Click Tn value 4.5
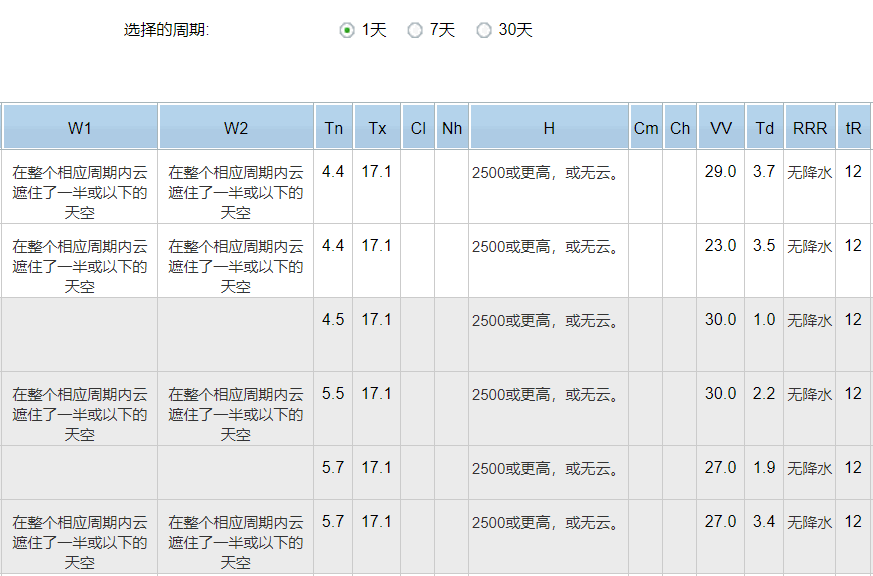Image resolution: width=873 pixels, height=576 pixels. pyautogui.click(x=333, y=319)
